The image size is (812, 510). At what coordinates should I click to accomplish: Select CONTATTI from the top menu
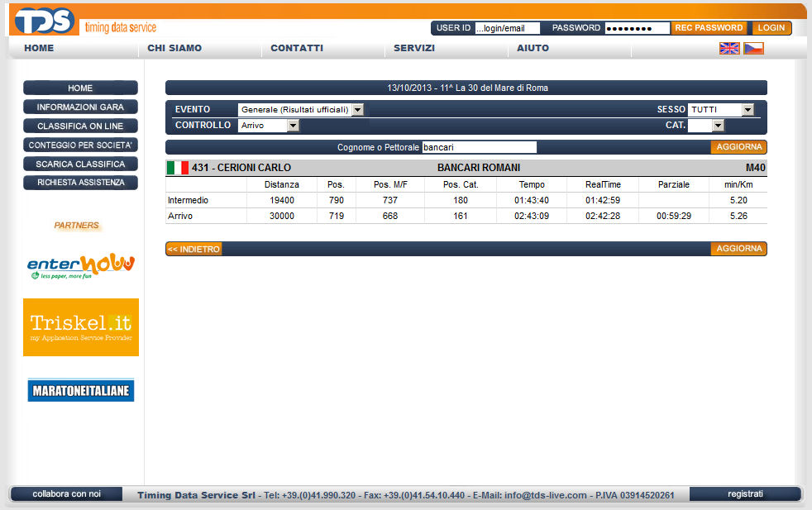pyautogui.click(x=297, y=48)
